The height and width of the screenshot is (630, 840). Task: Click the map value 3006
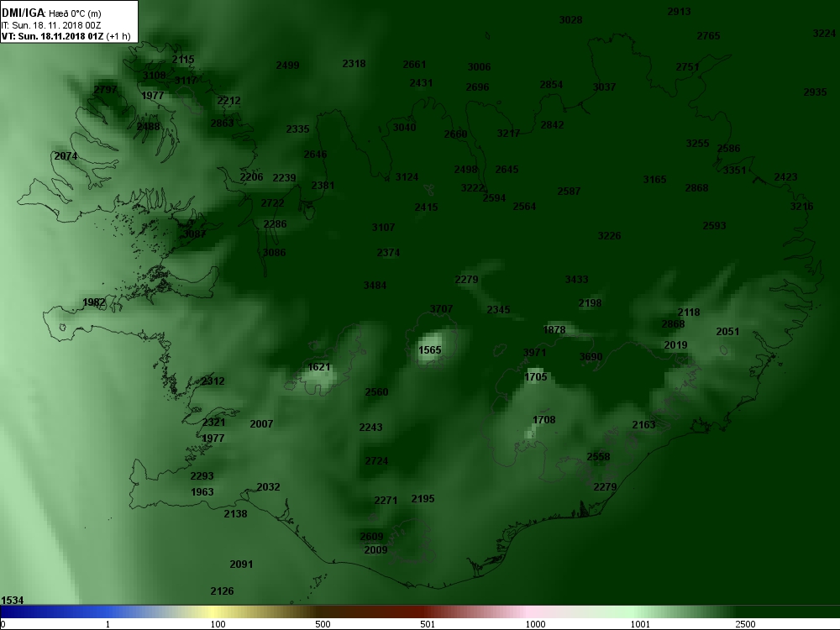pyautogui.click(x=479, y=67)
